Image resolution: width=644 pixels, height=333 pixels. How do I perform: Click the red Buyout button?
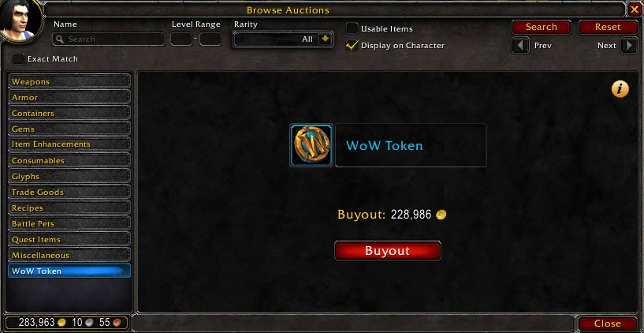coord(388,251)
